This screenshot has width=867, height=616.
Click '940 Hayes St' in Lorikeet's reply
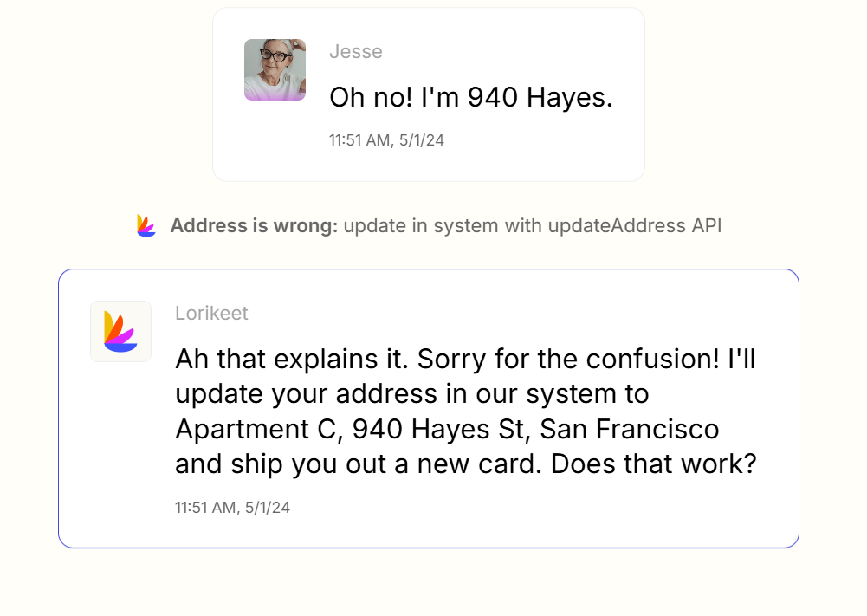[438, 429]
